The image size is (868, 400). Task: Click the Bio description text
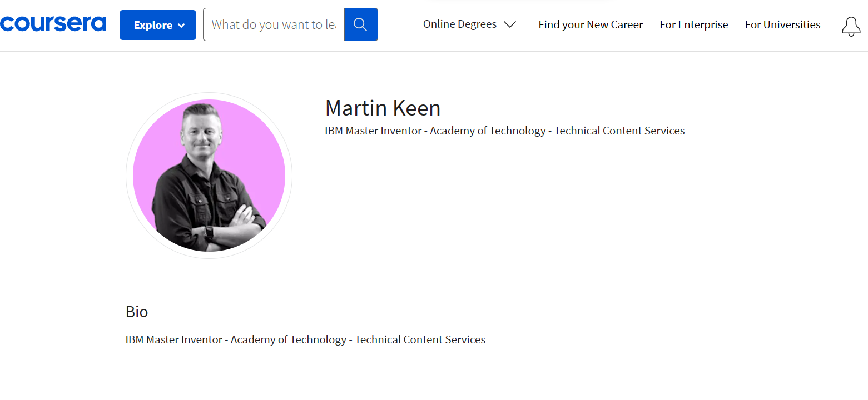(305, 339)
